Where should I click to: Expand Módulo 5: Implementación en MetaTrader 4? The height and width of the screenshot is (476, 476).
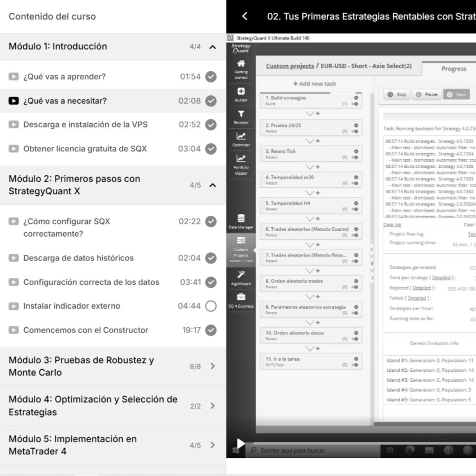[x=212, y=445]
